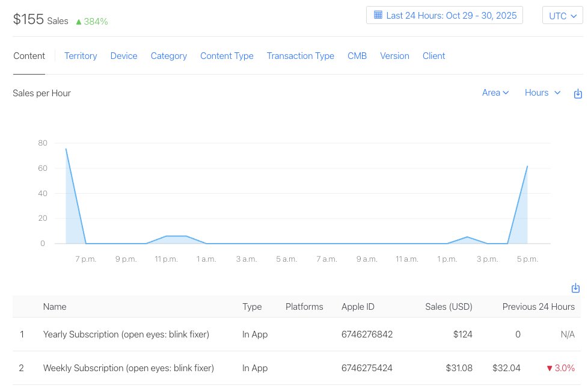Download the Sales per Hour chart data
This screenshot has height=391, width=588.
point(578,93)
